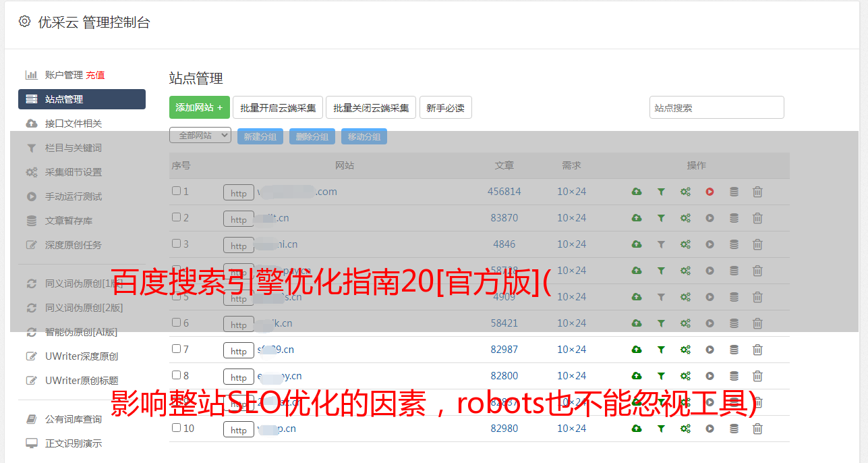This screenshot has height=463, width=868.
Task: Toggle the checkbox for row 6
Action: click(x=176, y=323)
